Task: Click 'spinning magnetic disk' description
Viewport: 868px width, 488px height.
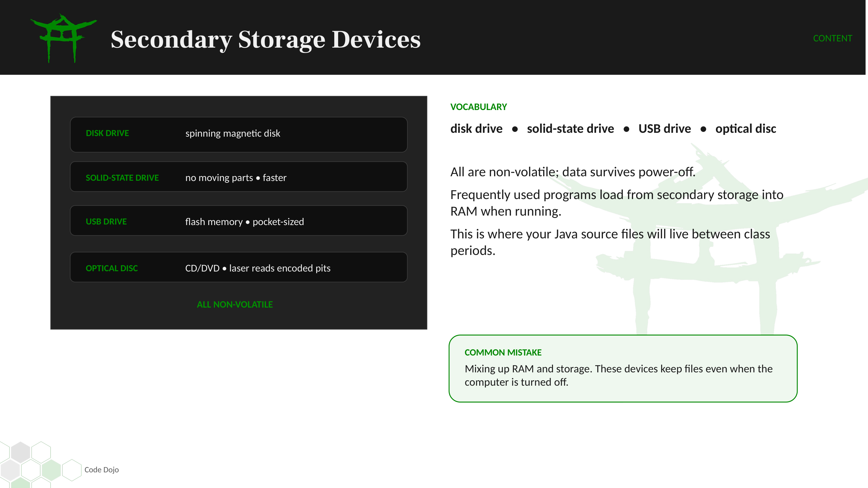Action: (x=233, y=133)
